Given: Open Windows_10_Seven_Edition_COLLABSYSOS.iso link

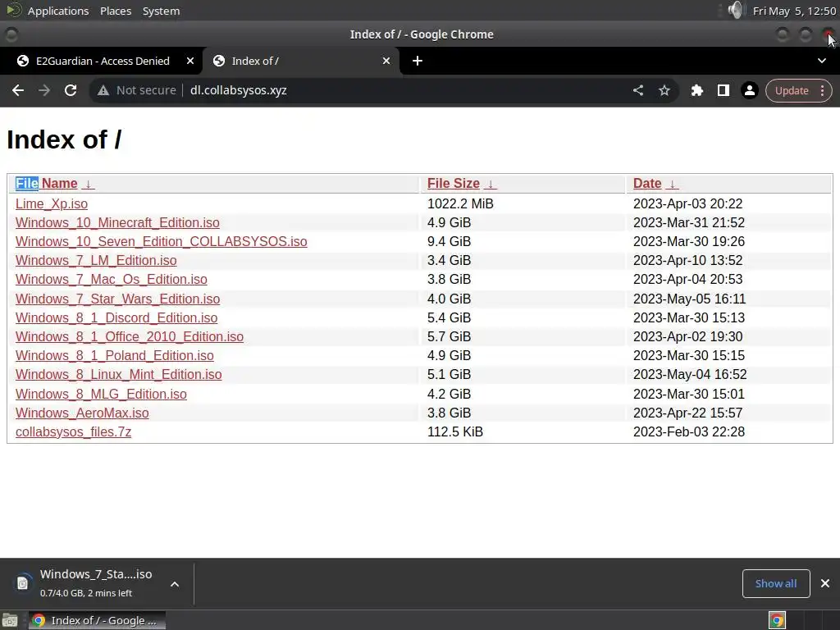Looking at the screenshot, I should [162, 242].
